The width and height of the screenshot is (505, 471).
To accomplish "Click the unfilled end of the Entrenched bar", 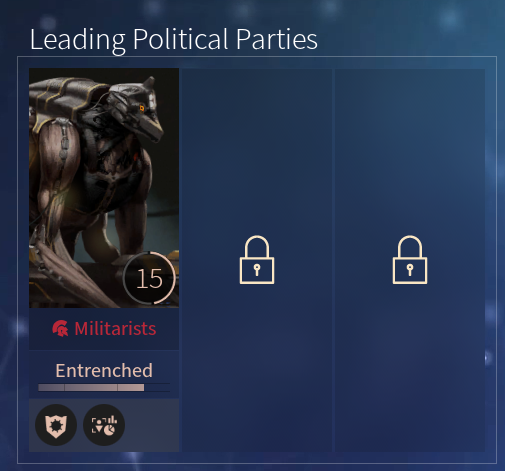I will (157, 387).
